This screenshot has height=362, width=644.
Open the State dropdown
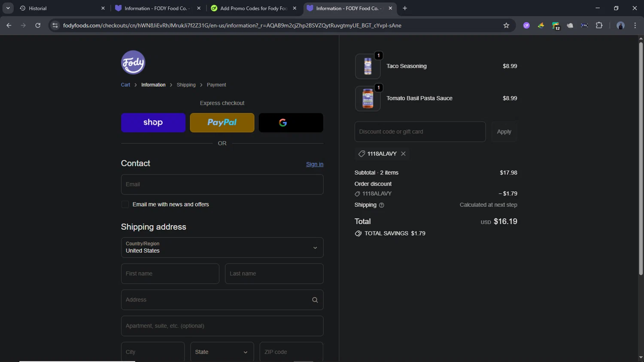pos(222,352)
